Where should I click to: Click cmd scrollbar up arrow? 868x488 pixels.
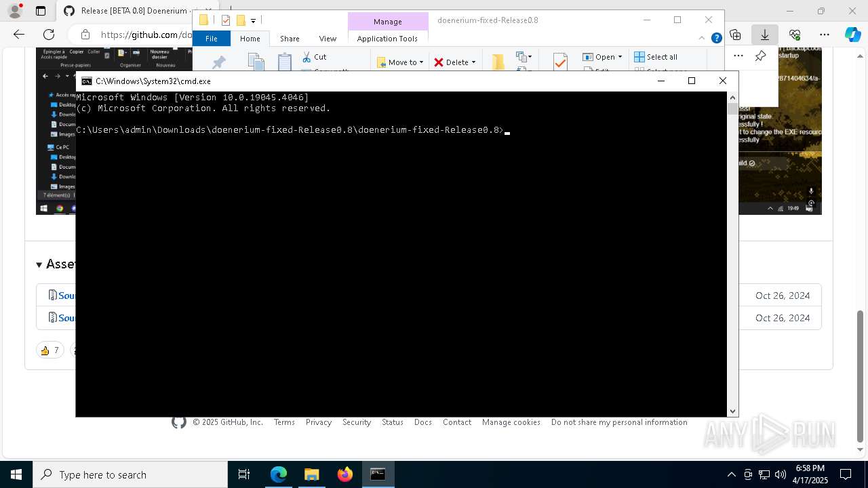click(x=732, y=97)
